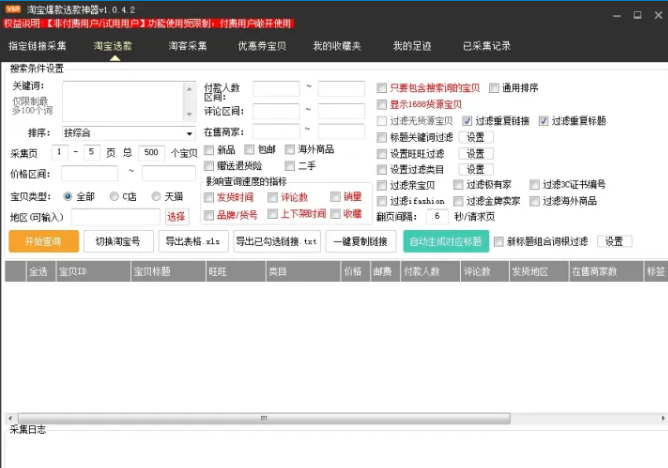Click the 采集页 start page field
This screenshot has height=468, width=668.
(x=59, y=152)
